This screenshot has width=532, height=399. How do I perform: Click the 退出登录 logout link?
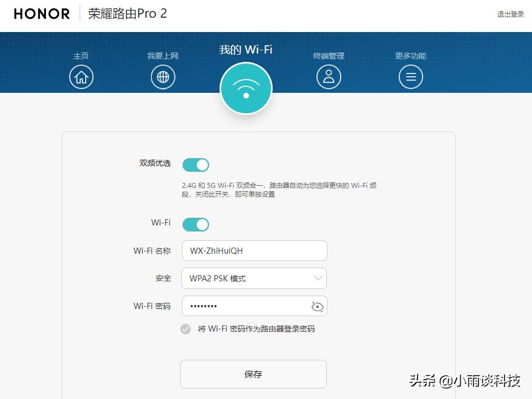click(x=510, y=14)
